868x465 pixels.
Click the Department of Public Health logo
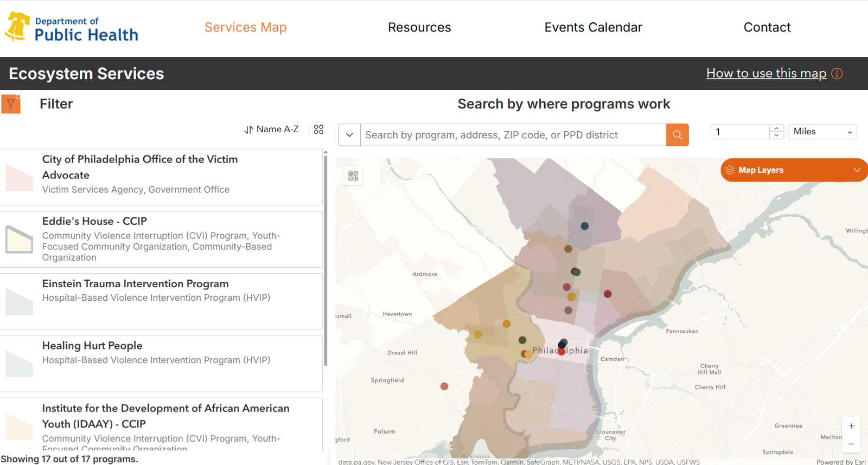(72, 28)
